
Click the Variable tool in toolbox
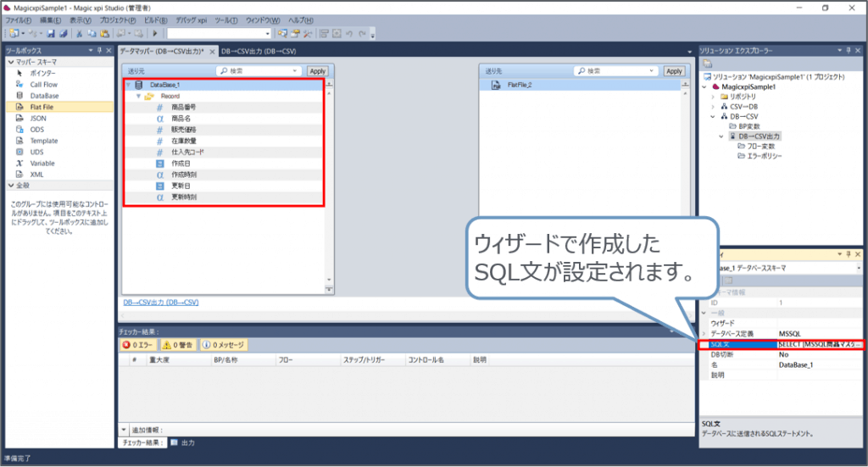pos(42,163)
